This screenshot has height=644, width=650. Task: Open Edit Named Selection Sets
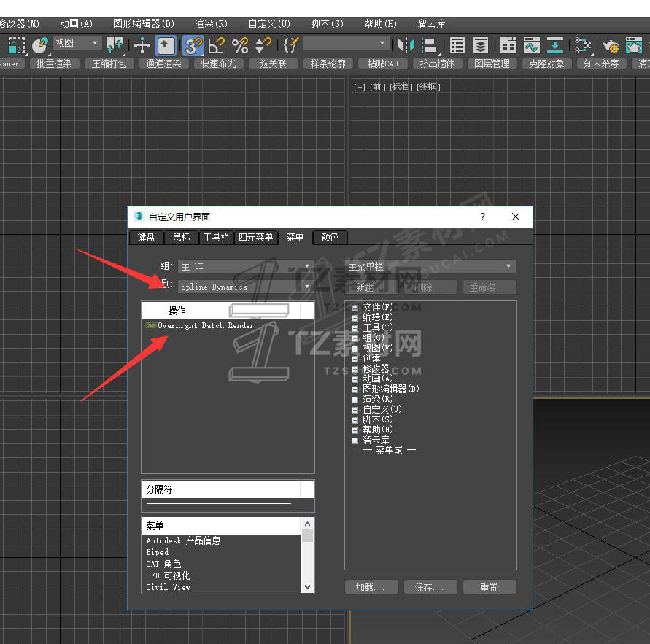(290, 45)
